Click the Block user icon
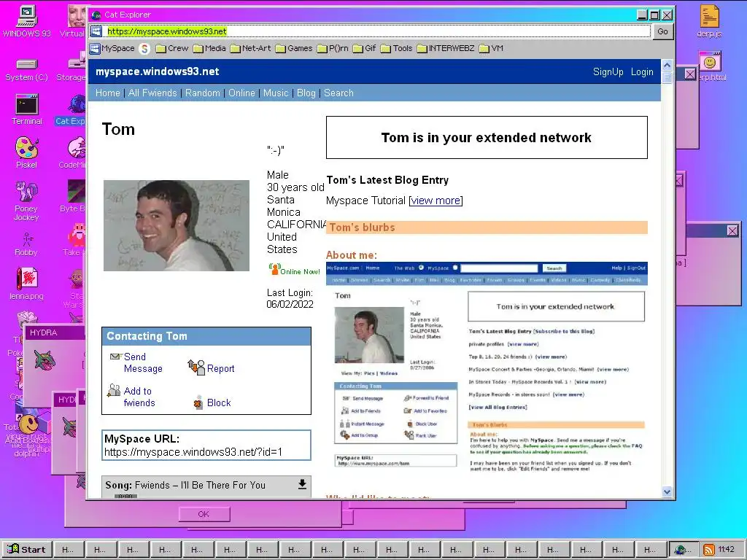747x560 pixels. click(198, 402)
